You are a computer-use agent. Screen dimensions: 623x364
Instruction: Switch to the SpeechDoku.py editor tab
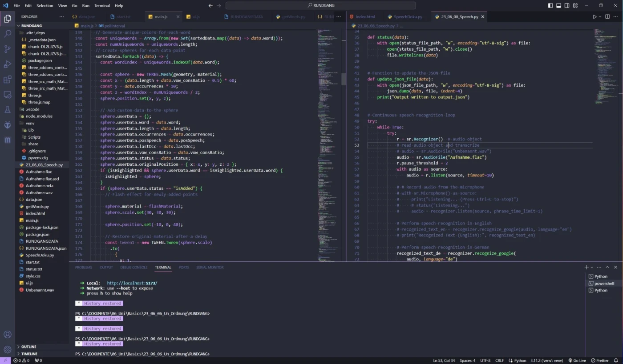(x=408, y=17)
